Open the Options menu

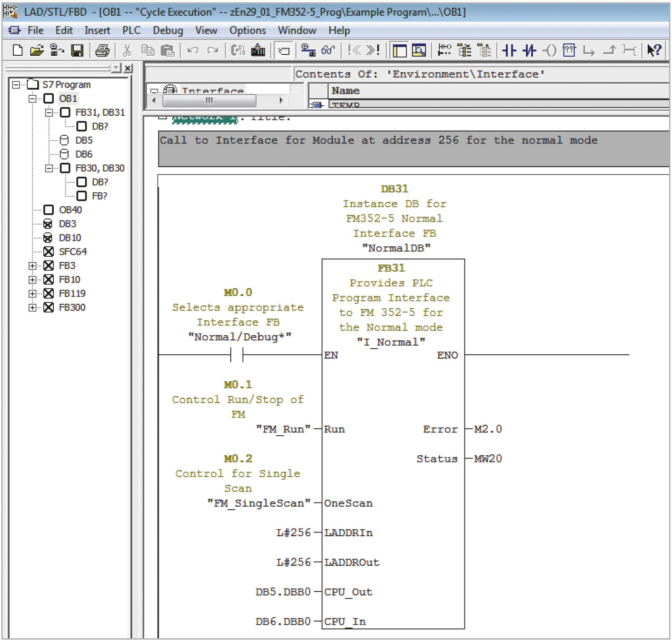pyautogui.click(x=247, y=30)
